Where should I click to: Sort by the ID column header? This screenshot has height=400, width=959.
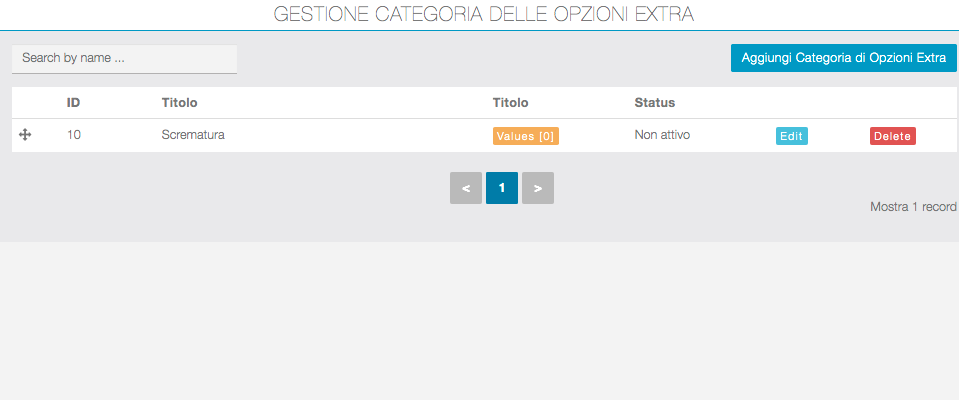click(74, 102)
